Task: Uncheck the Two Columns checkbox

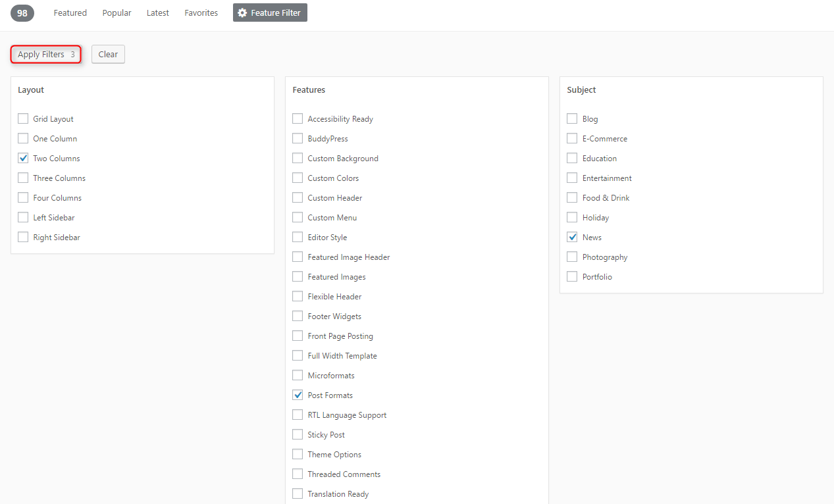Action: click(x=23, y=158)
